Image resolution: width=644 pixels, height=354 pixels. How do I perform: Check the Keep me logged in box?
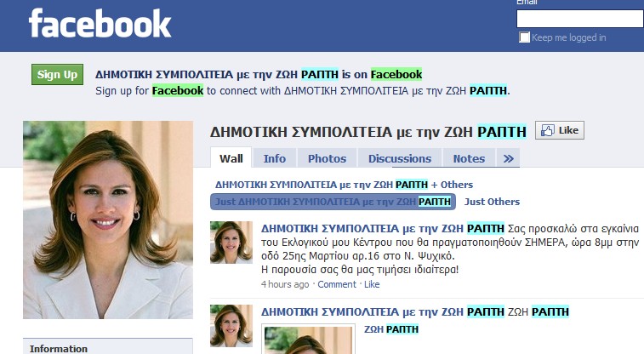click(x=525, y=37)
